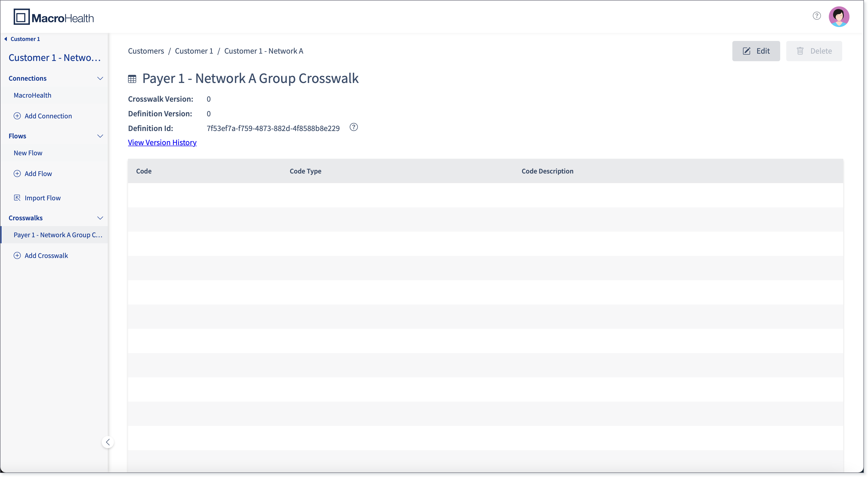The image size is (868, 477).
Task: Click the Import Flow icon
Action: pos(17,198)
